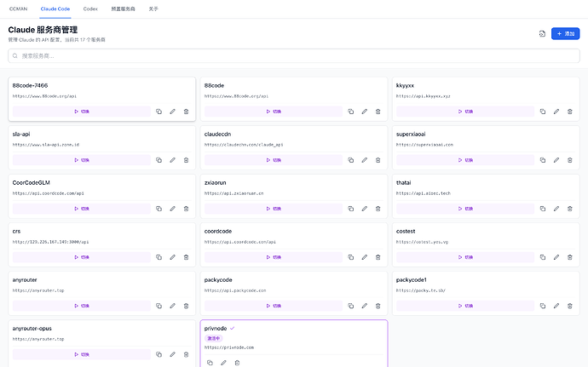Switch to the 88code provider

pyautogui.click(x=274, y=112)
